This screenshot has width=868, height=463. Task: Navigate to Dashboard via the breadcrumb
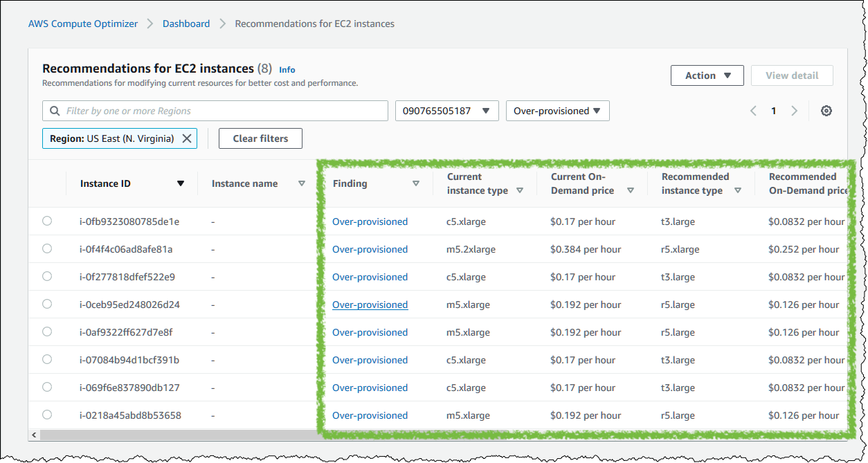pyautogui.click(x=186, y=23)
